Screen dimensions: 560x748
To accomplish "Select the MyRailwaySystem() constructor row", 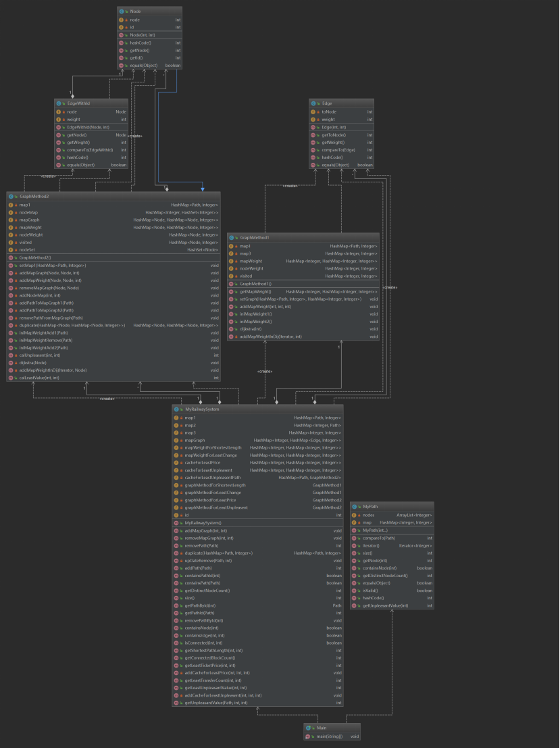I will pos(257,523).
